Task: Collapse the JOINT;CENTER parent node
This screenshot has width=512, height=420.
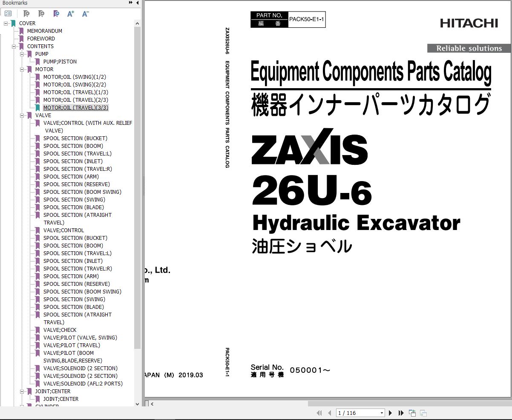Action: click(22, 391)
